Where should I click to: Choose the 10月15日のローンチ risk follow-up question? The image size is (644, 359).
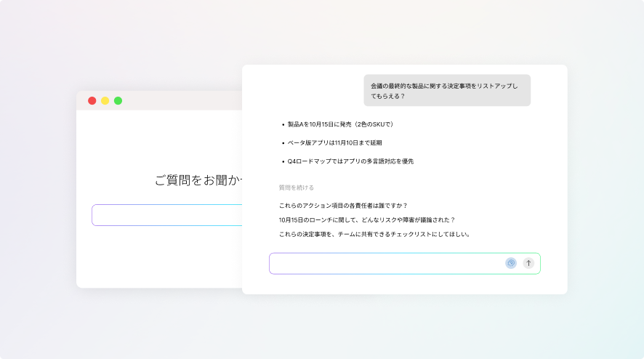tap(366, 220)
